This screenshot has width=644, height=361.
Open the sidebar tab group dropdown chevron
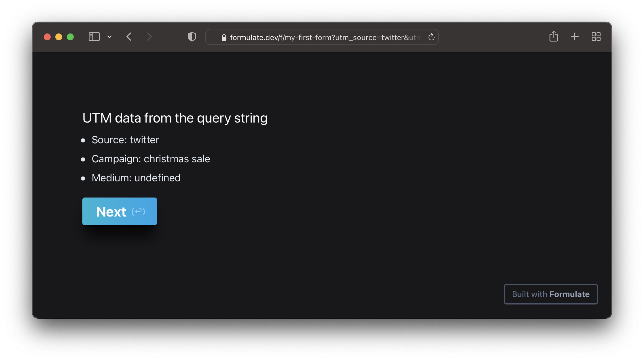pyautogui.click(x=109, y=37)
